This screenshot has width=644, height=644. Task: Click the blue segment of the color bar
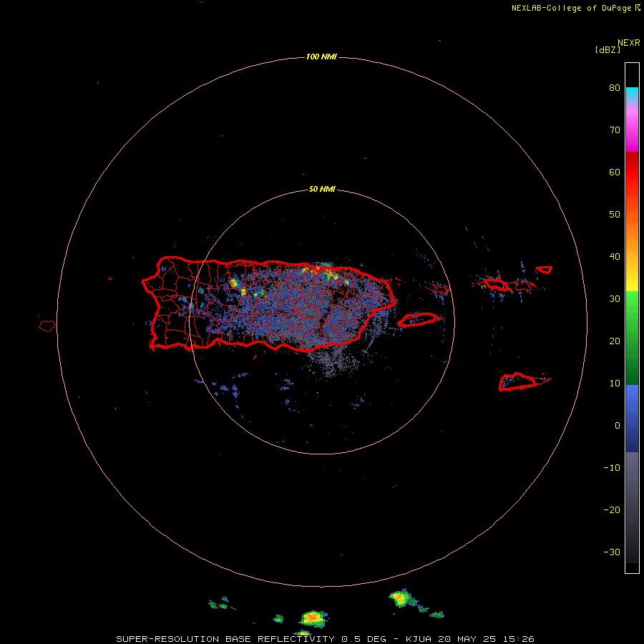pyautogui.click(x=632, y=419)
